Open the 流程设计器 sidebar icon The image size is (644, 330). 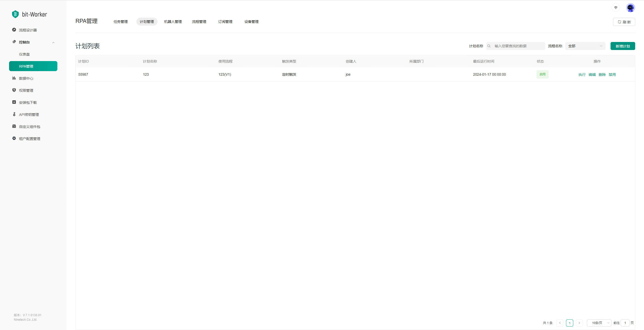14,30
